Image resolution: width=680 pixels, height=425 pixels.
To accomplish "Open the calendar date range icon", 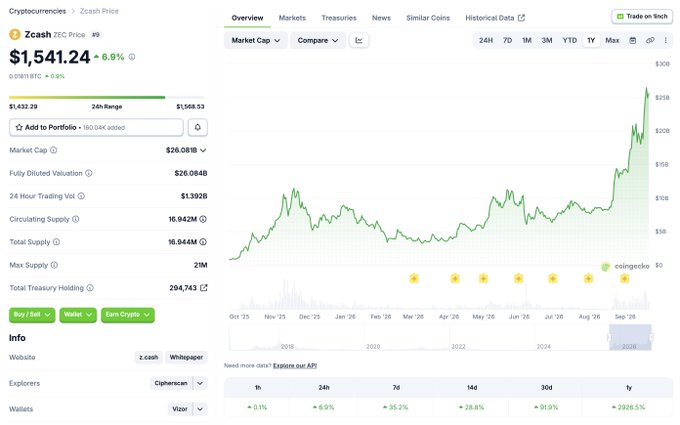I will [x=633, y=40].
